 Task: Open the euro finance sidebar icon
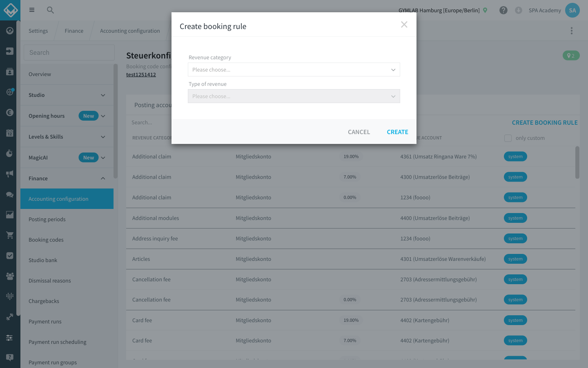(10, 112)
